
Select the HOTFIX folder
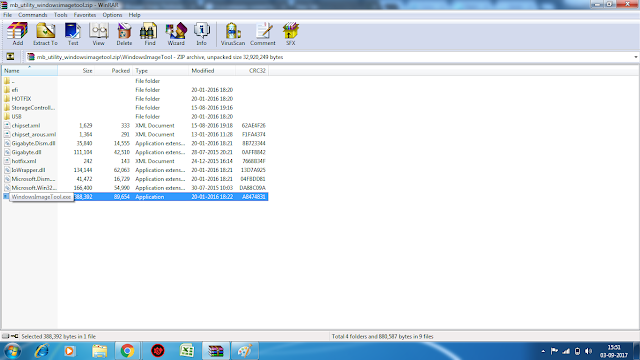pyautogui.click(x=135, y=99)
